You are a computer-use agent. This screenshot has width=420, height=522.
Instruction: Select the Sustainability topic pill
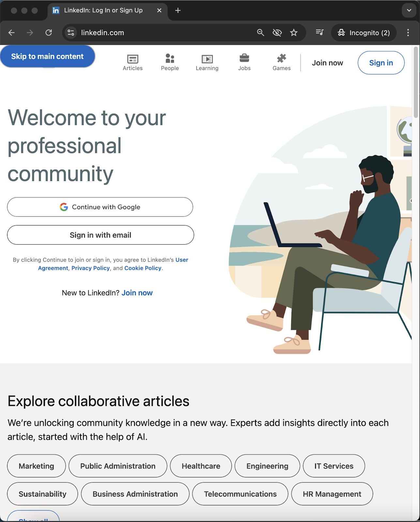coord(42,494)
